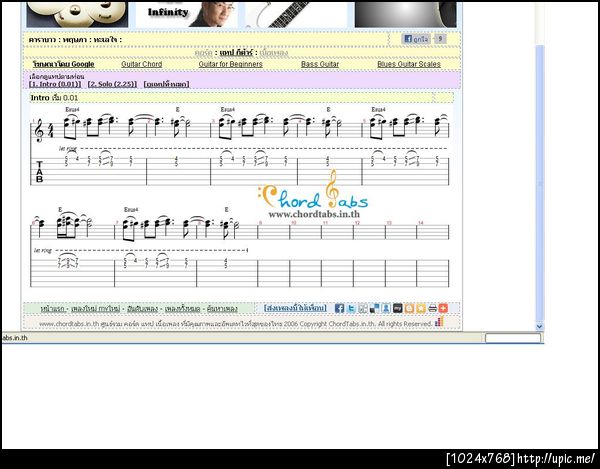Click the scroll down arrow
The width and height of the screenshot is (600, 469).
pyautogui.click(x=539, y=326)
